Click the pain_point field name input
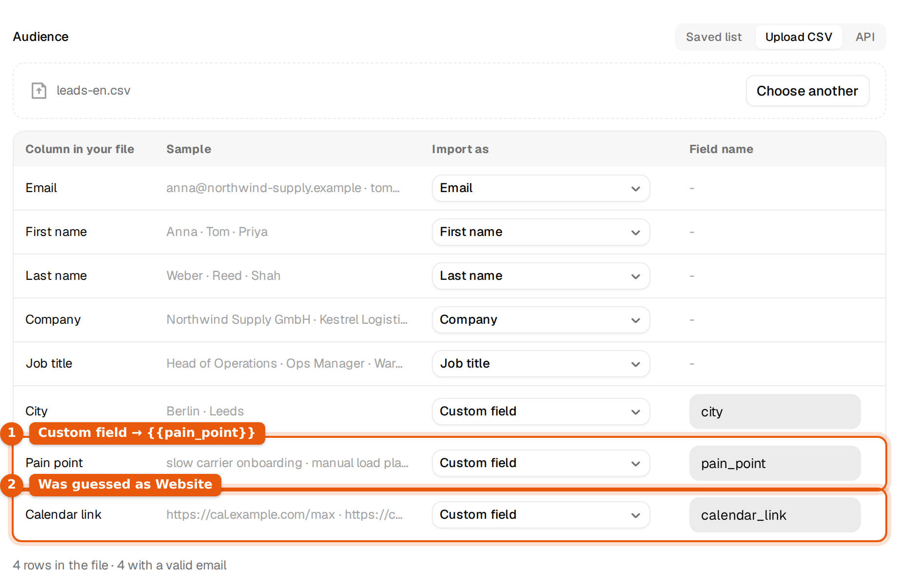 click(775, 463)
